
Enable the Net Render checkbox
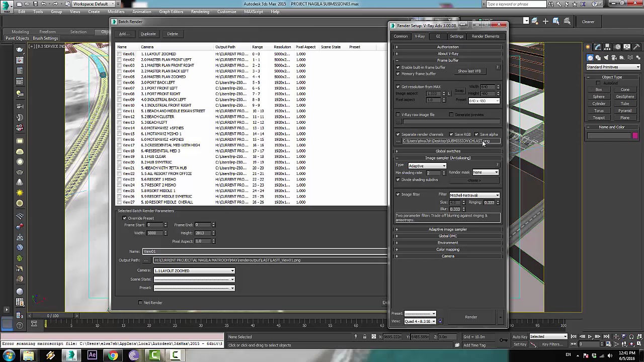140,303
